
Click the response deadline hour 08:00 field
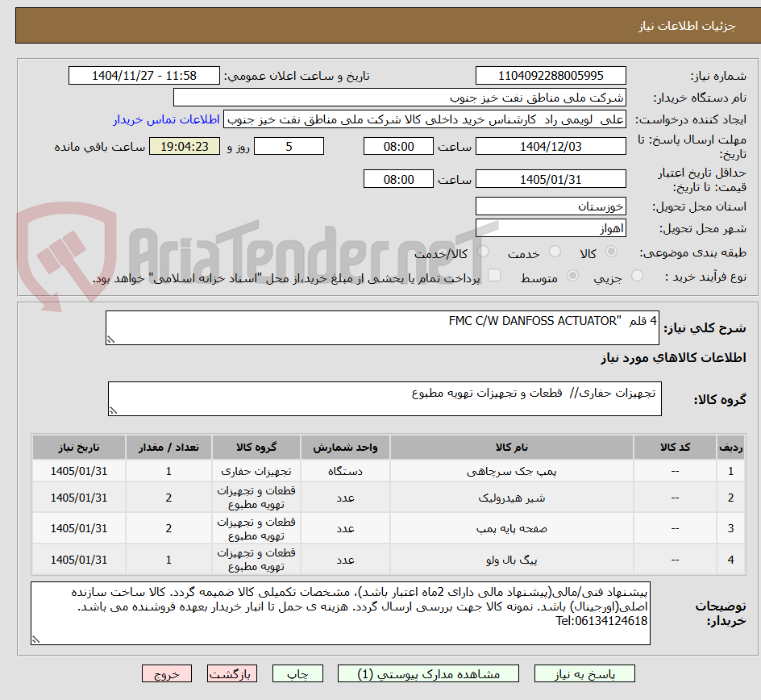[398, 146]
